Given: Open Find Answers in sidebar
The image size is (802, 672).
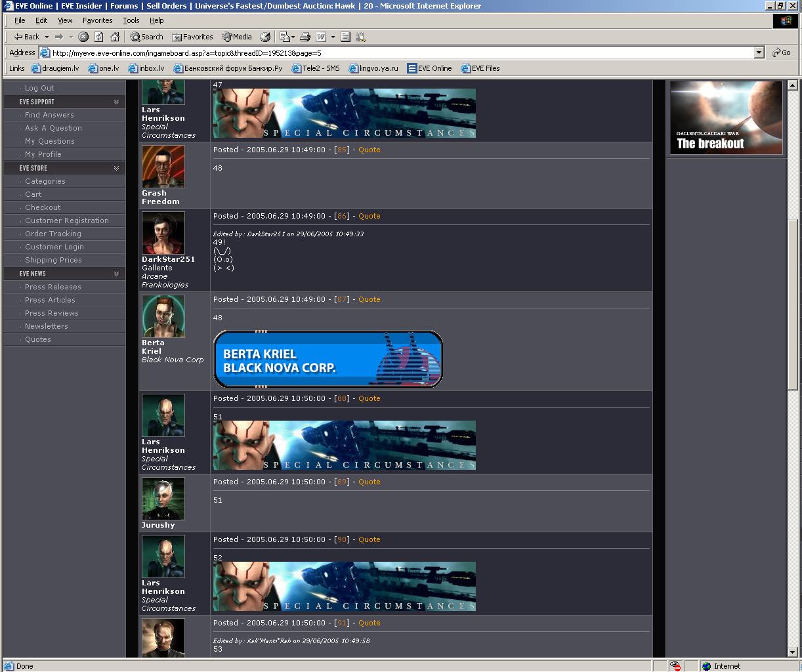Looking at the screenshot, I should point(49,115).
